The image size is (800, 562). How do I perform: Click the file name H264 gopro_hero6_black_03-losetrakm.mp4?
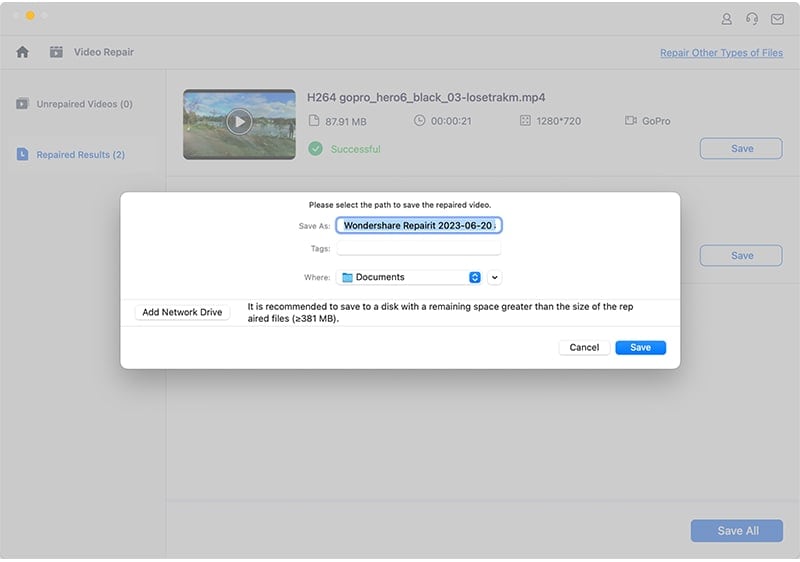point(426,97)
